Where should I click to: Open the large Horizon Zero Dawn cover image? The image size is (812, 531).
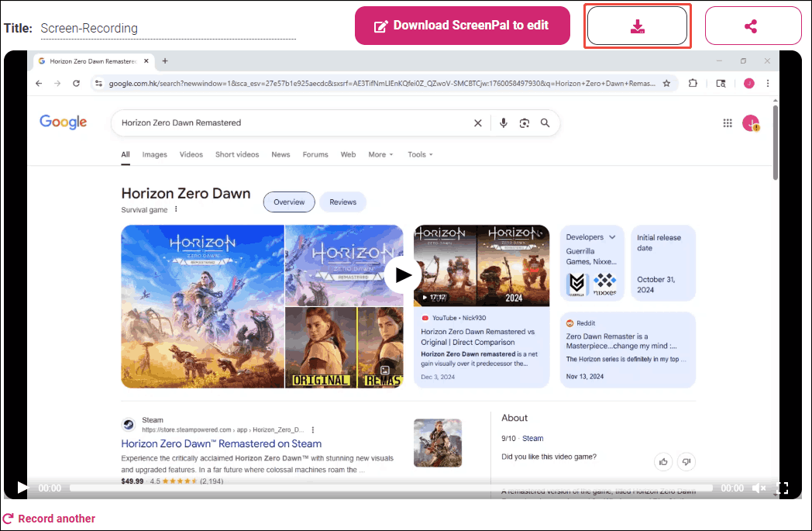pos(202,306)
